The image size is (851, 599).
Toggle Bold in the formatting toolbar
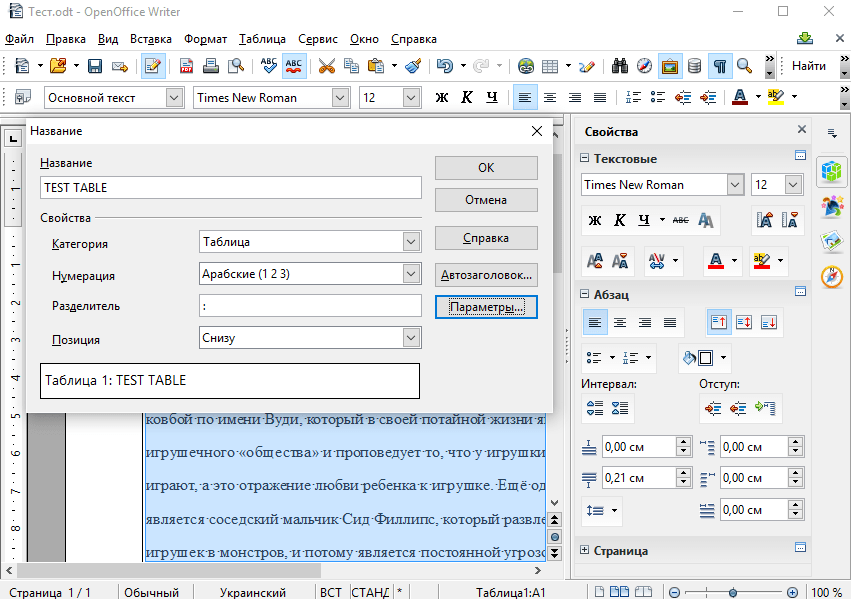click(x=442, y=97)
